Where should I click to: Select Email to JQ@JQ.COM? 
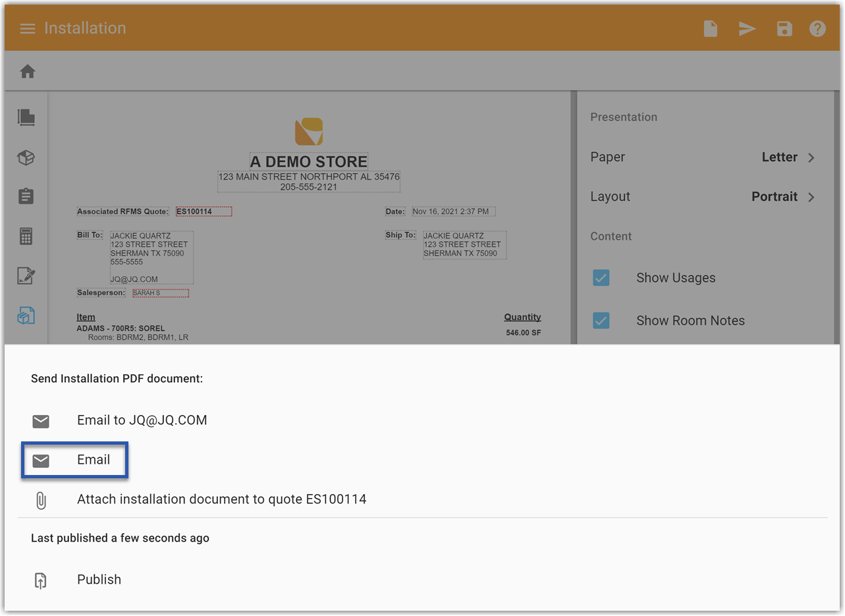tap(142, 420)
